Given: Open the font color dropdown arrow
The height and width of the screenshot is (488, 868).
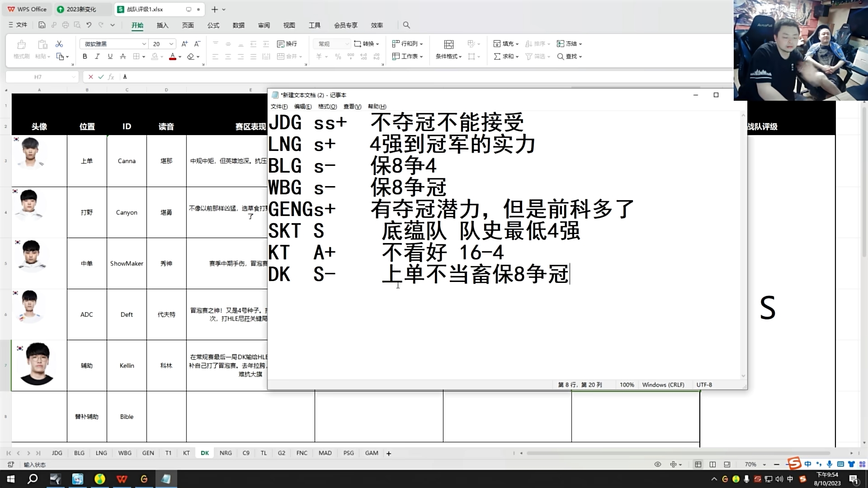Looking at the screenshot, I should click(180, 57).
